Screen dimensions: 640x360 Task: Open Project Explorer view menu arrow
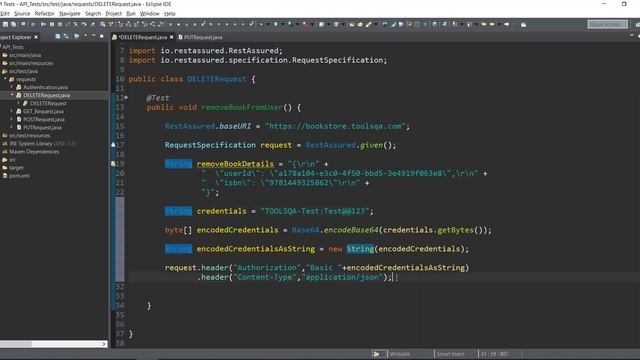pos(86,37)
